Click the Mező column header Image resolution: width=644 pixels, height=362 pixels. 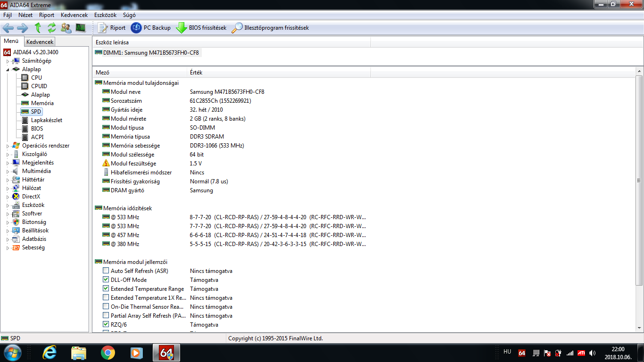click(140, 73)
